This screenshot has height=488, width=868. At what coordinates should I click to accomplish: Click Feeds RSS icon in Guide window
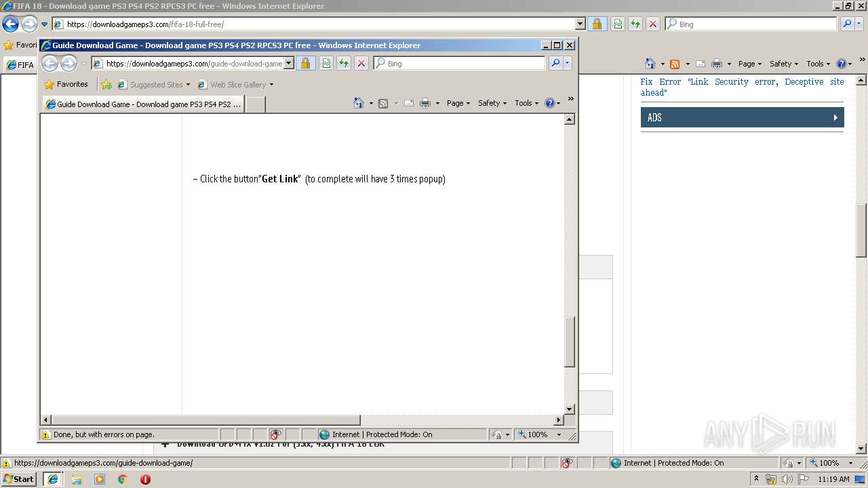tap(383, 103)
